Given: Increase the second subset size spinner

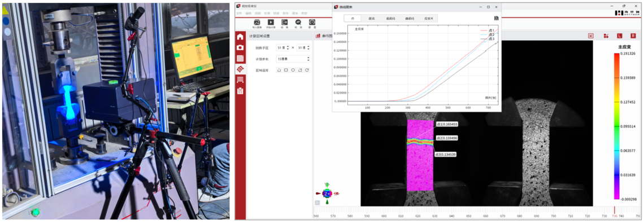Looking at the screenshot, I should coord(308,46).
